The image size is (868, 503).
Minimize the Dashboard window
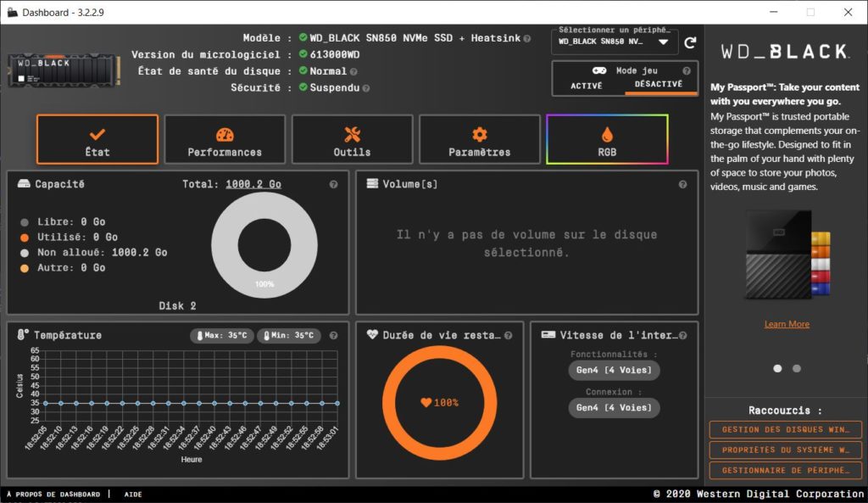pos(773,12)
